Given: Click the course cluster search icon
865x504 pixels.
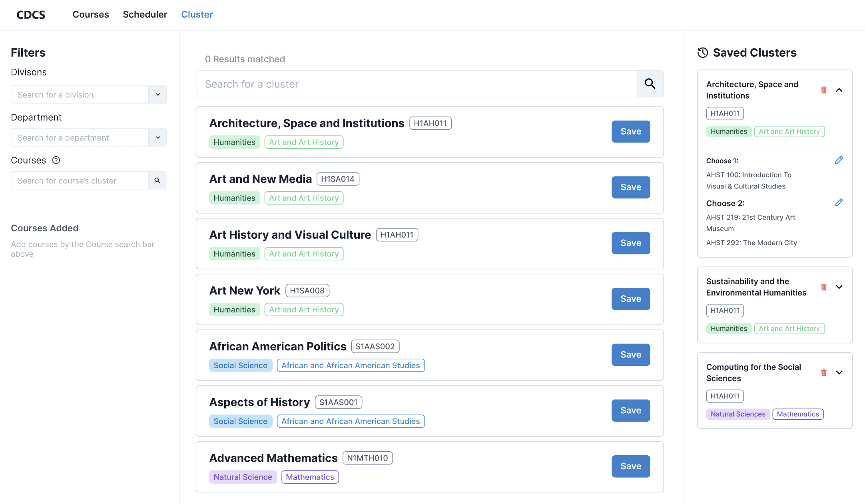Looking at the screenshot, I should coord(157,181).
